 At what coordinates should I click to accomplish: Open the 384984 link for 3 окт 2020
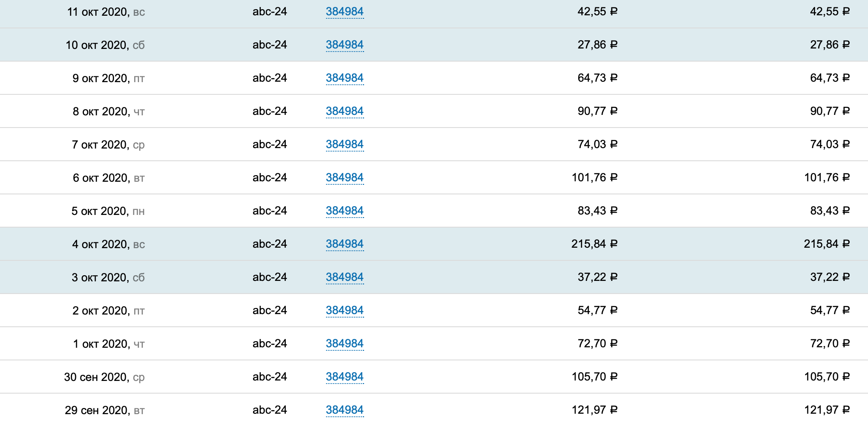click(344, 277)
